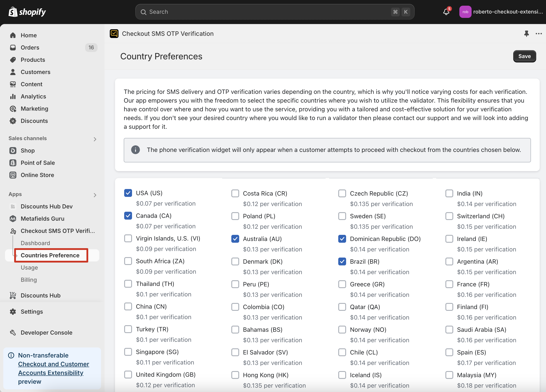This screenshot has width=546, height=392.
Task: Click the Checkout SMS OTP app icon in header
Action: (114, 34)
